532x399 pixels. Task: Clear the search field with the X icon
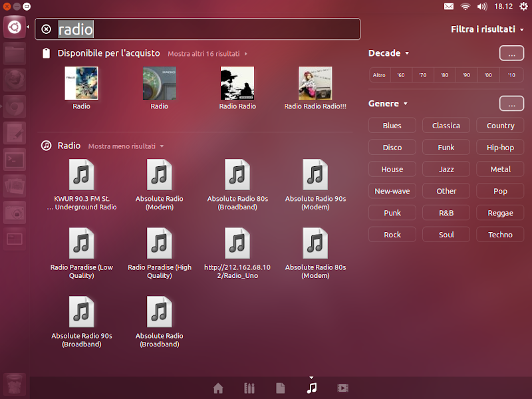tap(46, 29)
